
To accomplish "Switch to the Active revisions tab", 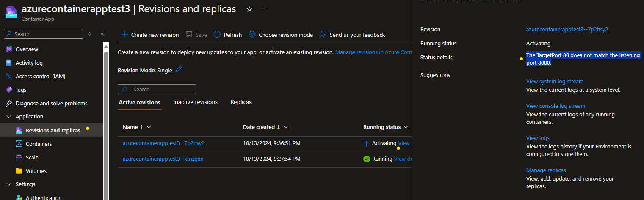I will coord(139,102).
